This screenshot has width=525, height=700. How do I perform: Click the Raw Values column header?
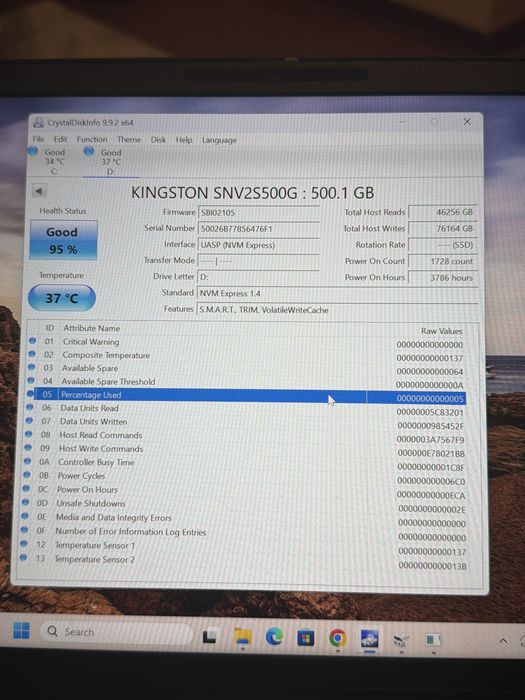coord(442,331)
